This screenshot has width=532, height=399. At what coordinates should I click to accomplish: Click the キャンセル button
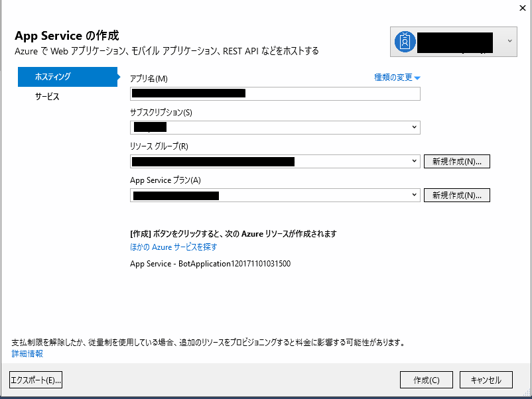(x=486, y=380)
